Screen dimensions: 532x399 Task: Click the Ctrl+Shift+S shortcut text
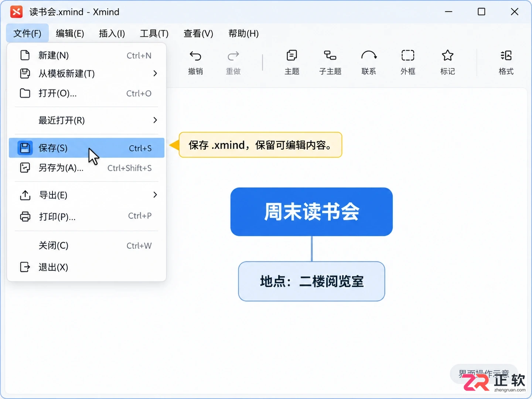click(x=129, y=168)
